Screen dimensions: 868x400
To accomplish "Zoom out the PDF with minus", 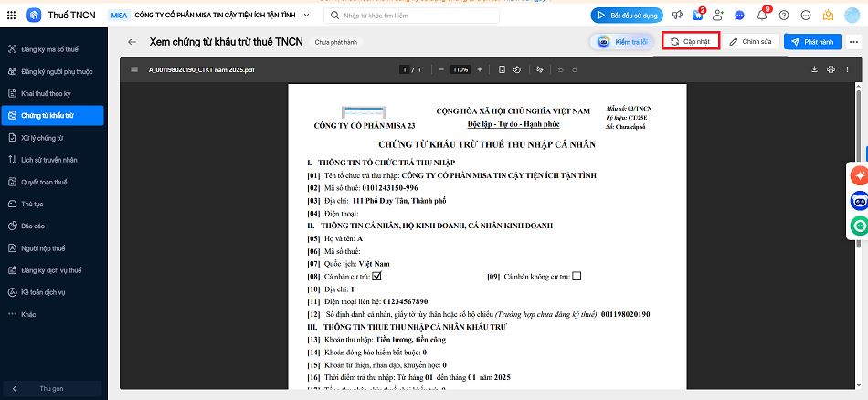I will (441, 69).
